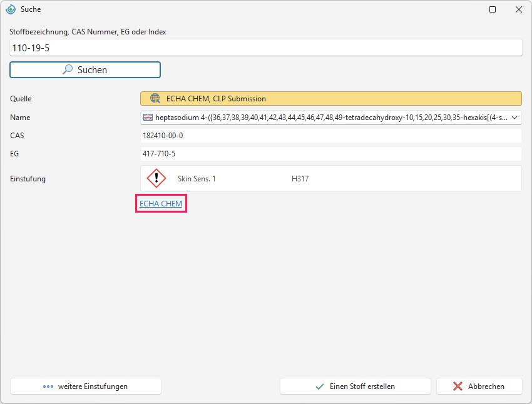Select the Skin Sens. 1 H317 classification row

tap(331, 179)
